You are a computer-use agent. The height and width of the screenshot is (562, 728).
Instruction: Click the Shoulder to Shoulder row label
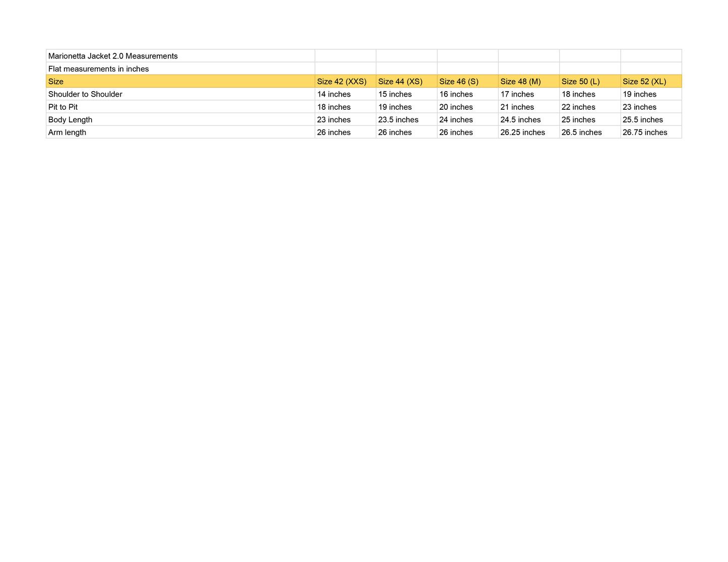click(x=85, y=94)
